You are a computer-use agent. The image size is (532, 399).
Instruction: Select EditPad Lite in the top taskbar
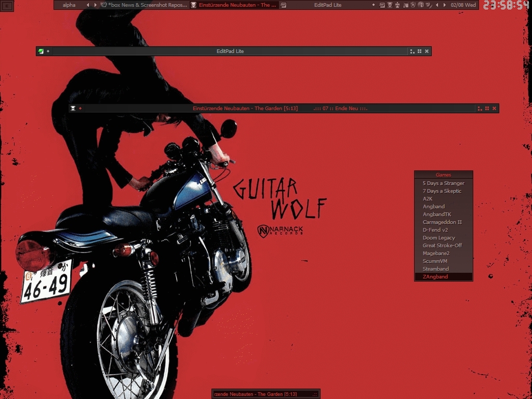click(x=327, y=5)
